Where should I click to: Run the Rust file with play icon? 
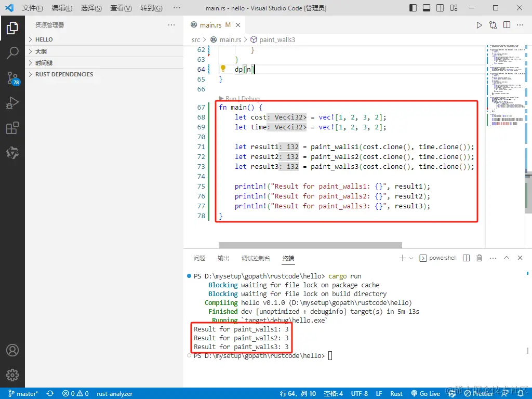(x=479, y=25)
